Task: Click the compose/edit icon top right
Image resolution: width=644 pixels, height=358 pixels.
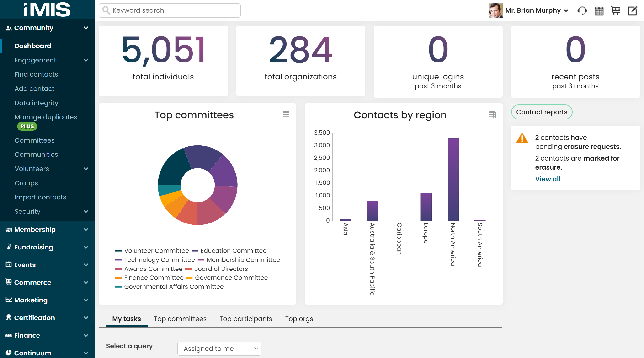Action: click(633, 10)
